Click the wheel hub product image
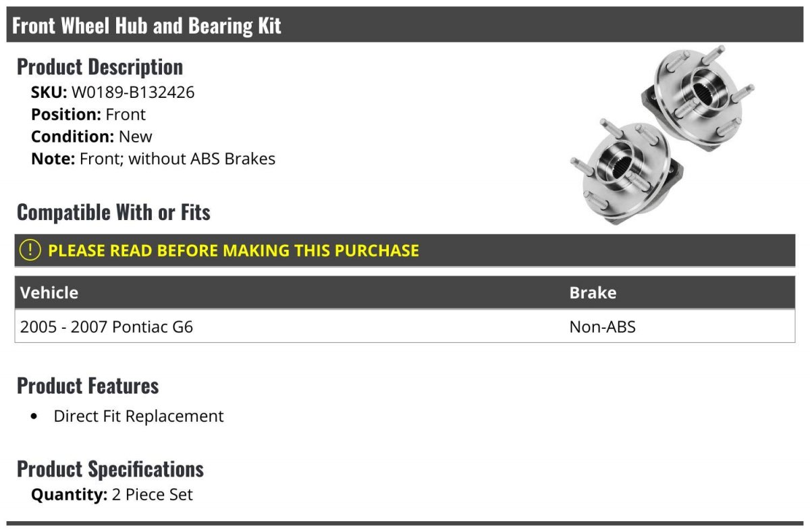The image size is (810, 532). click(x=662, y=134)
